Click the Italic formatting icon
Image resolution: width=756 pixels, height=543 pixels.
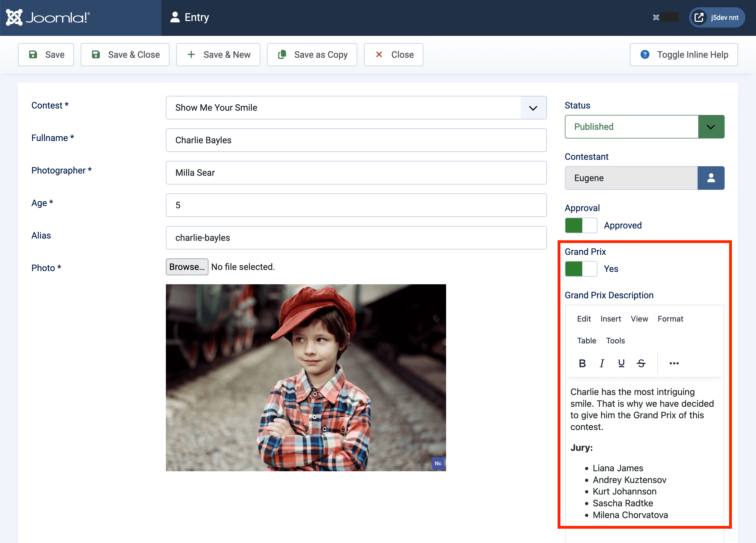[602, 363]
